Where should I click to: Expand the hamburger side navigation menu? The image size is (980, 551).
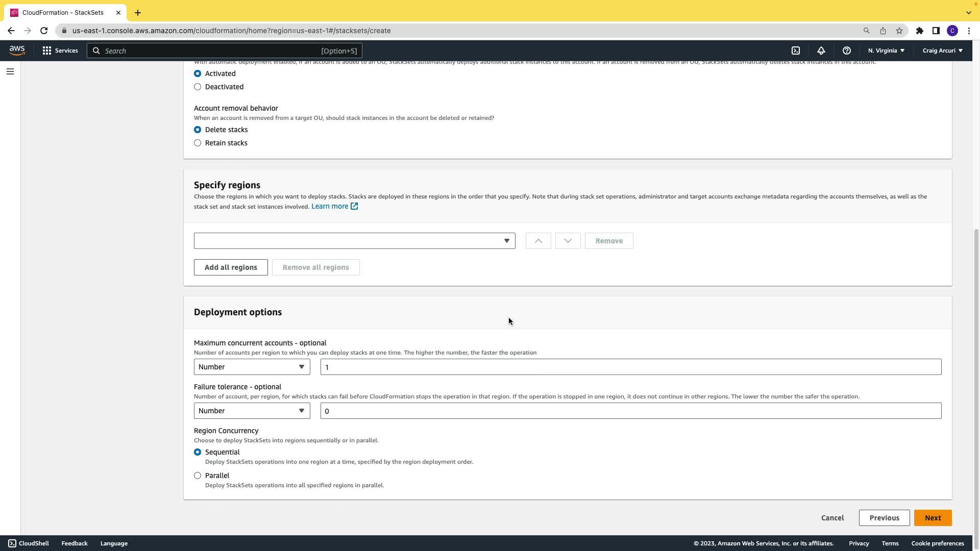(10, 71)
